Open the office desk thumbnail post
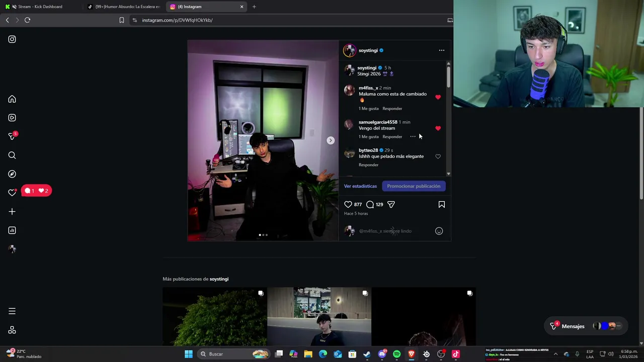This screenshot has width=644, height=362. (x=319, y=317)
